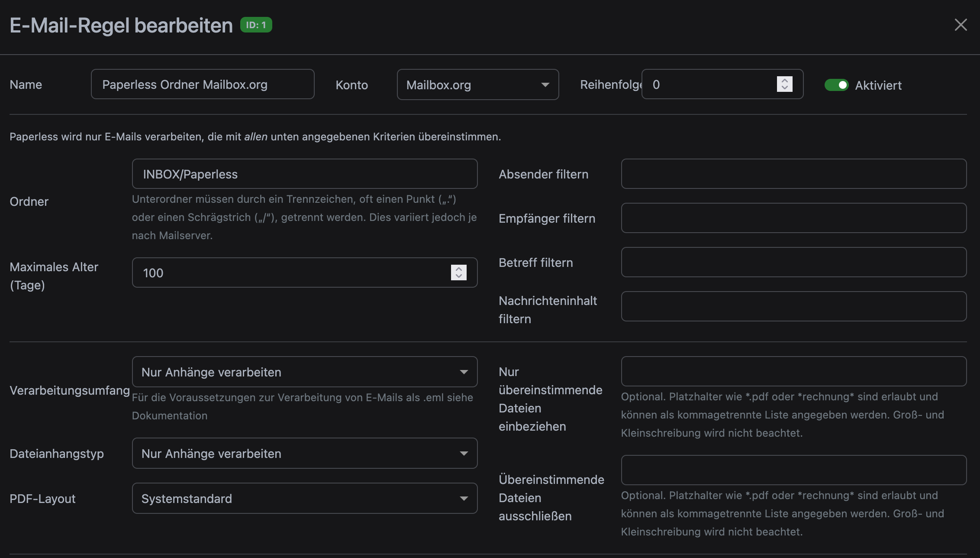980x558 pixels.
Task: Decrease the Reihenfolge value with down arrow
Action: [x=784, y=88]
